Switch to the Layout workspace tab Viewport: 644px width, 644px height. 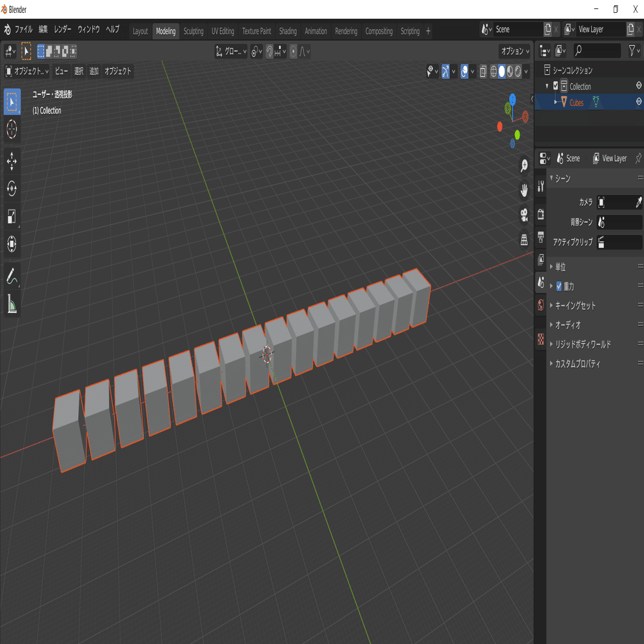[140, 31]
